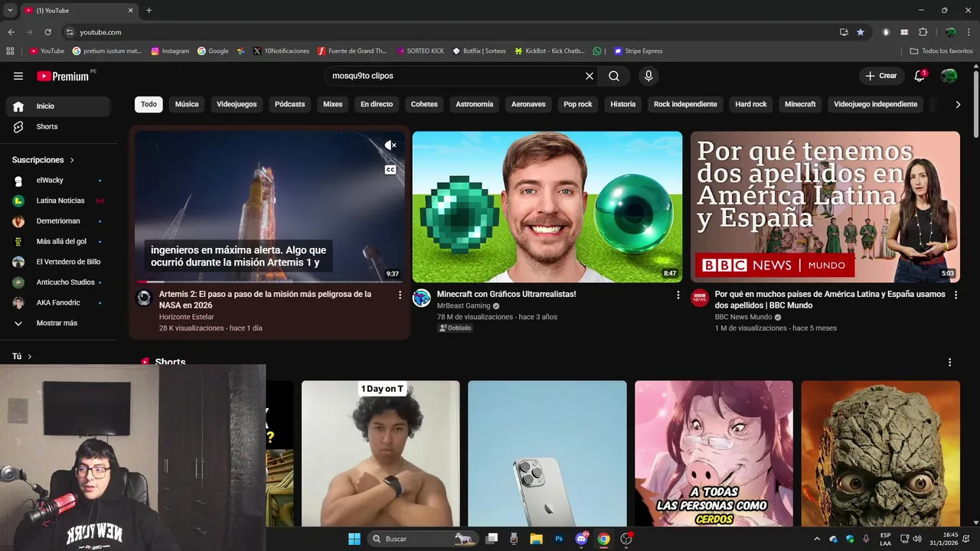Open Discord from the taskbar
Image resolution: width=980 pixels, height=551 pixels.
point(581,539)
